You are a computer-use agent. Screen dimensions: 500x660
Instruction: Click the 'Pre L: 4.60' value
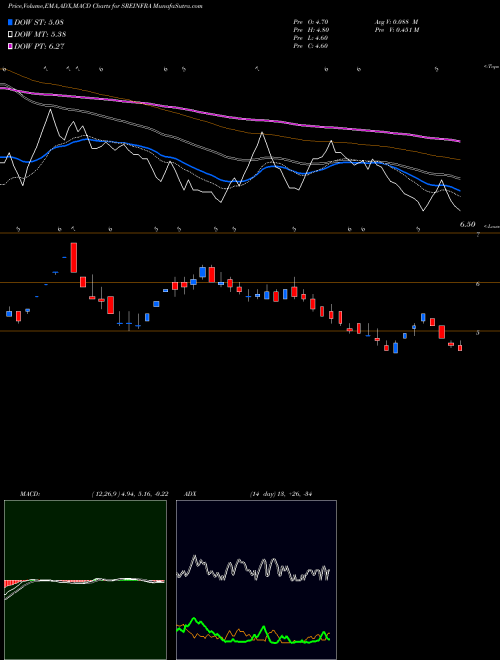click(311, 38)
